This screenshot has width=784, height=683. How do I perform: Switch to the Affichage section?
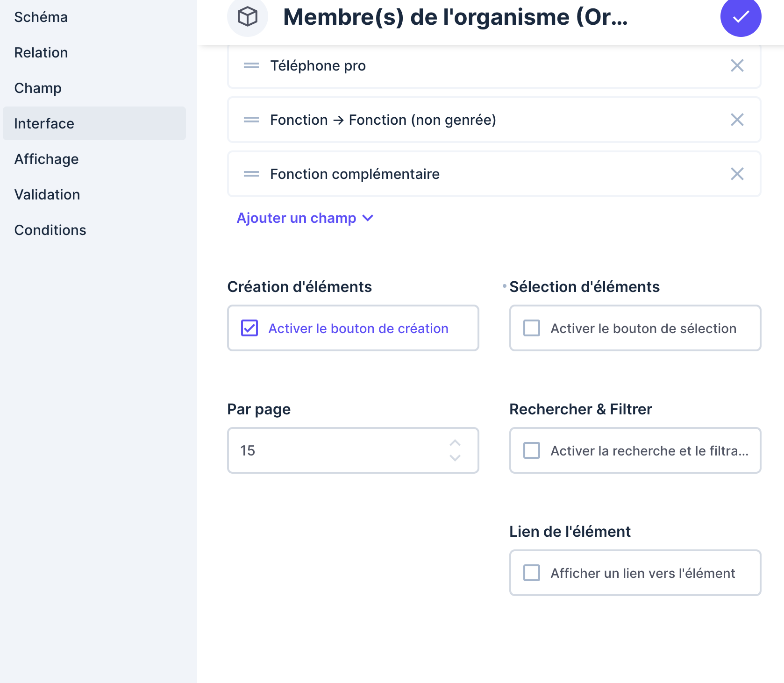coord(47,159)
